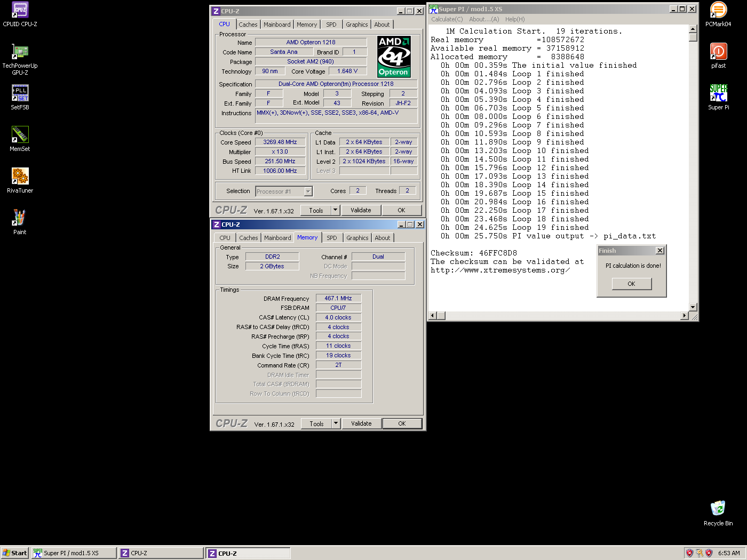Switch to the second CPU-Z taskbar button
The height and width of the screenshot is (560, 747).
click(x=248, y=553)
